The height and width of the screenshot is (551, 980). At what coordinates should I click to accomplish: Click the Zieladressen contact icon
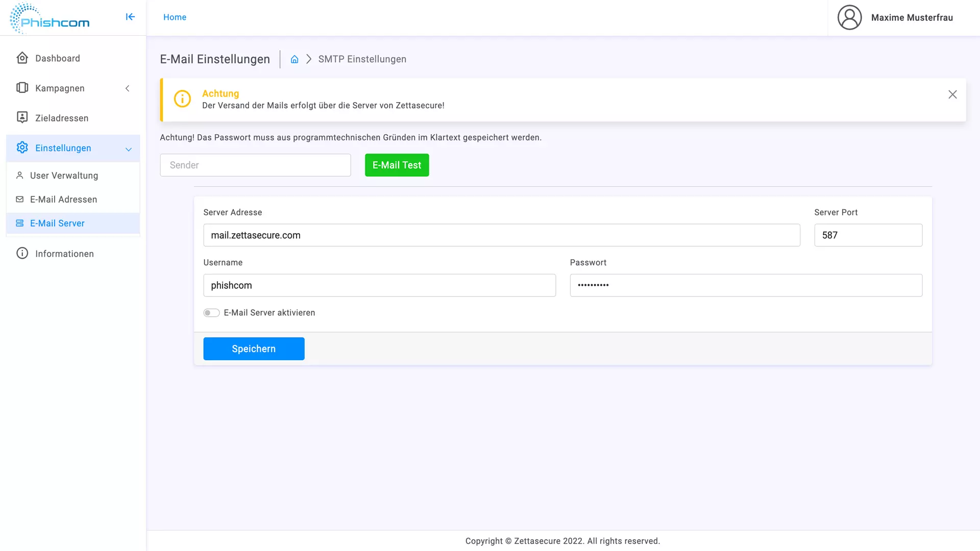[x=22, y=118]
